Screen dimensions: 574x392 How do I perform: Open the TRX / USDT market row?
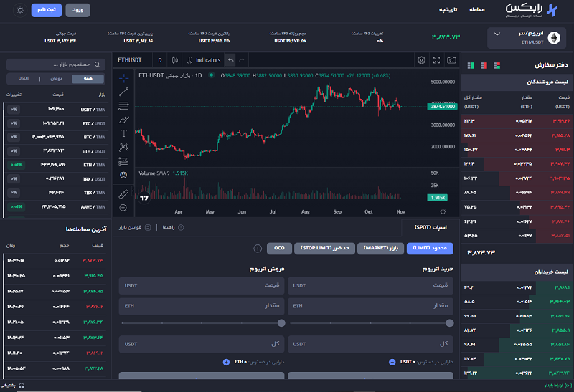(x=56, y=179)
